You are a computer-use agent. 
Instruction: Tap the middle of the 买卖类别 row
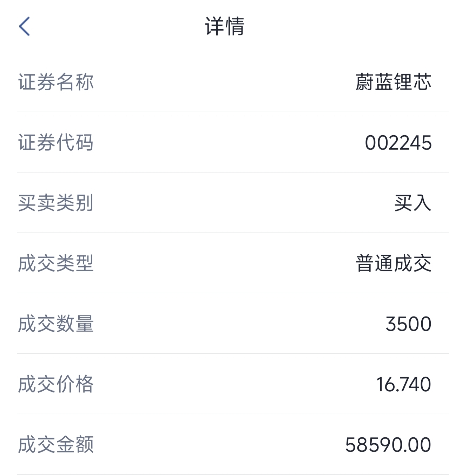click(225, 203)
